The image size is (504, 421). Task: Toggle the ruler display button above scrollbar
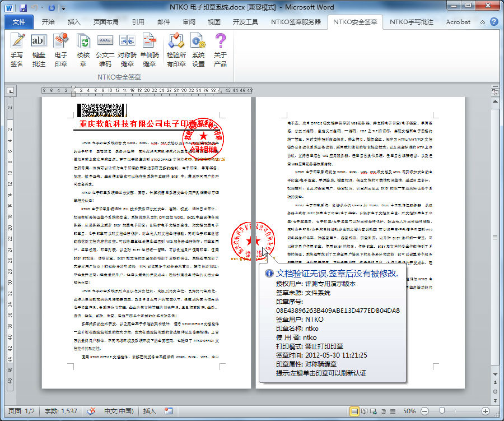point(495,92)
